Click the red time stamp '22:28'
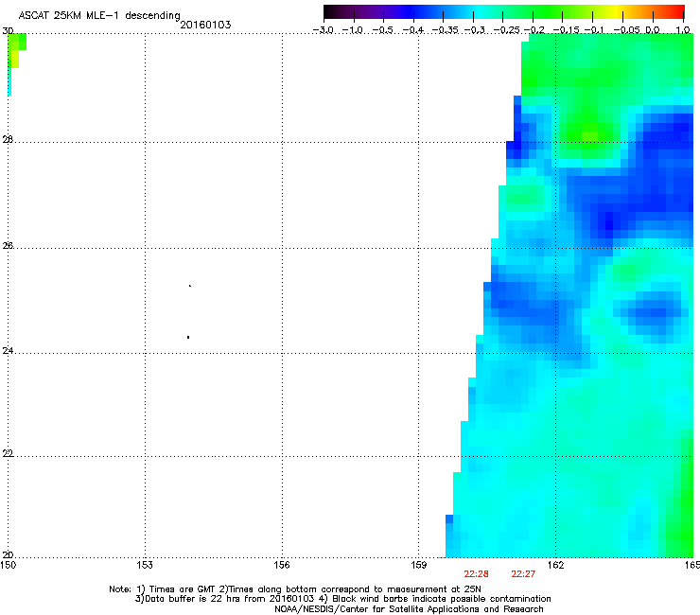 point(476,574)
